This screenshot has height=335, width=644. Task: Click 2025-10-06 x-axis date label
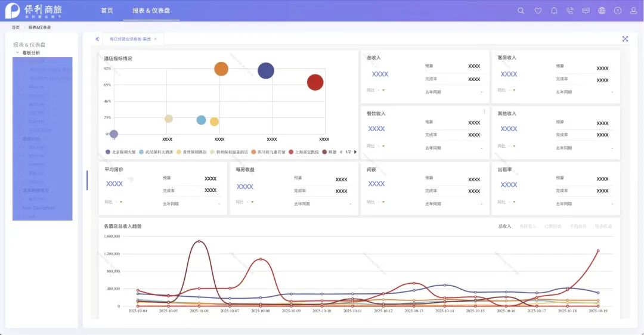199,311
